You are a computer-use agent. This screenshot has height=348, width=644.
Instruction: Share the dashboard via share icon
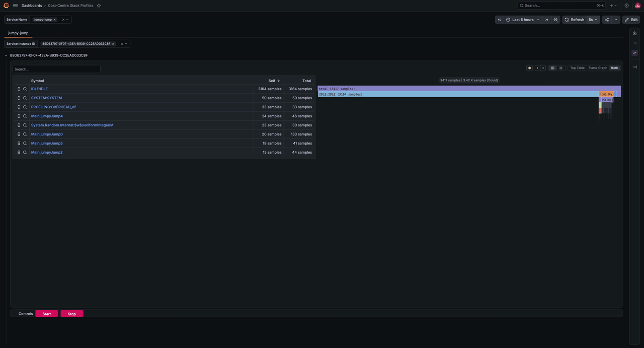pos(607,20)
